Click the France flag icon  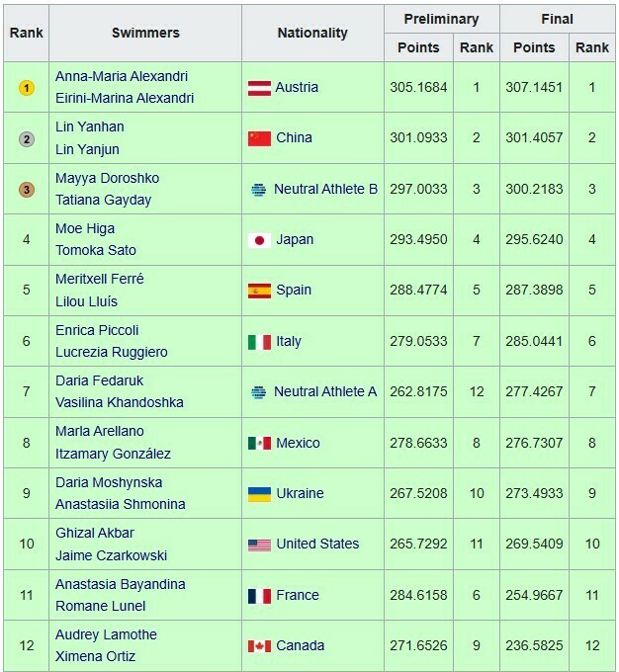259,595
